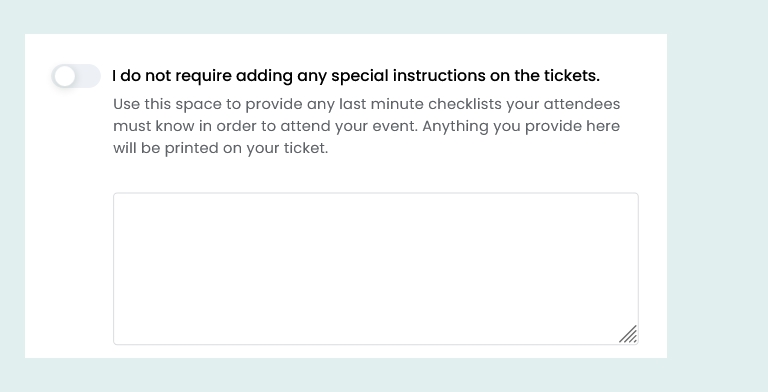Click the gray track of the toggle switch
The image size is (768, 392).
[89, 76]
